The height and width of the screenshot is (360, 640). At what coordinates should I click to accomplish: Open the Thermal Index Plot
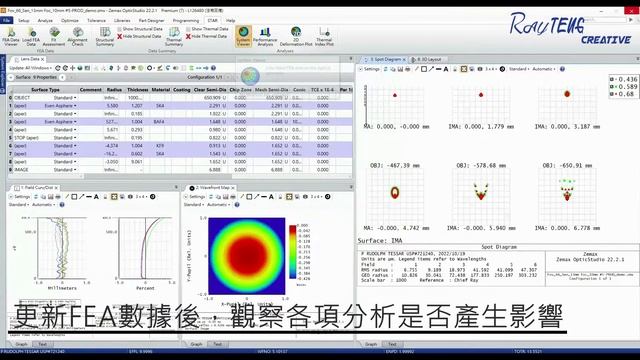point(324,36)
